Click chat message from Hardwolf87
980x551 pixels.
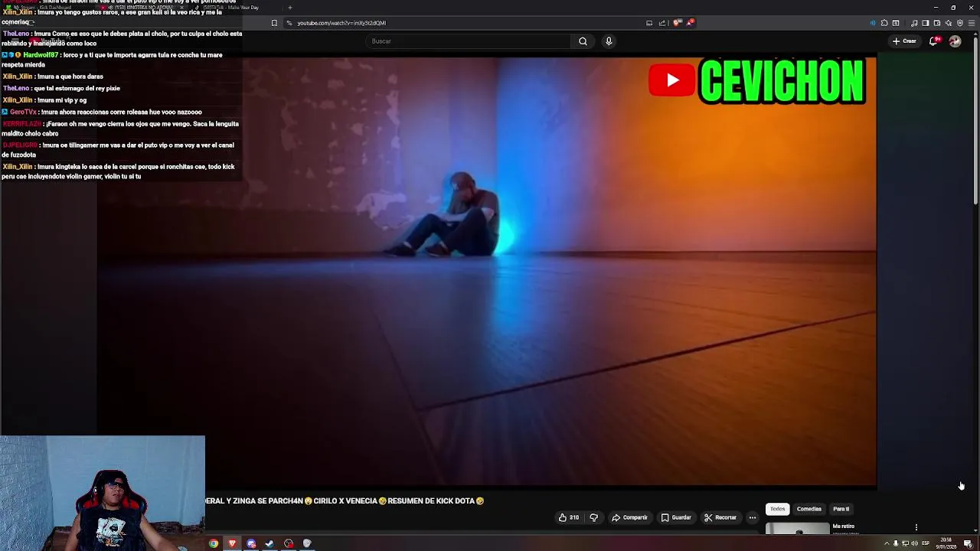pyautogui.click(x=112, y=60)
